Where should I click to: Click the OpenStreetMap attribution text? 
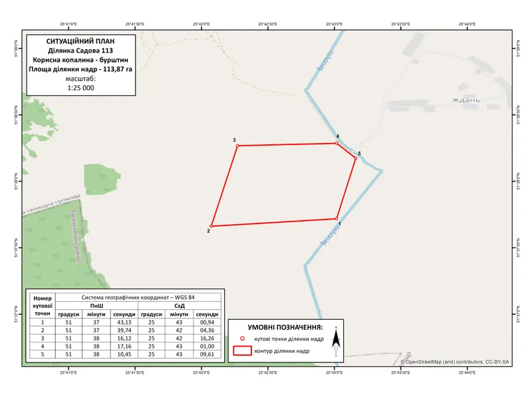coord(455,361)
